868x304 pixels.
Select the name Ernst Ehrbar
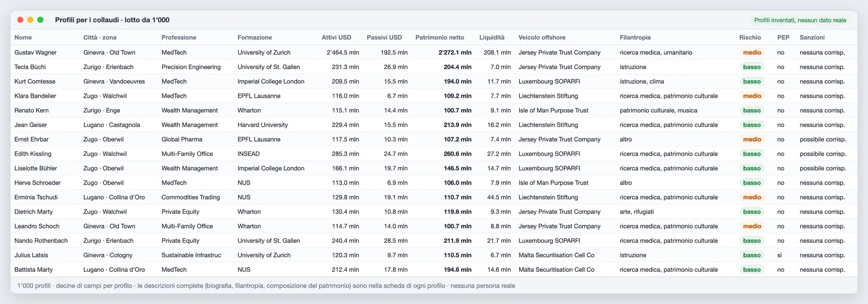[x=31, y=140]
